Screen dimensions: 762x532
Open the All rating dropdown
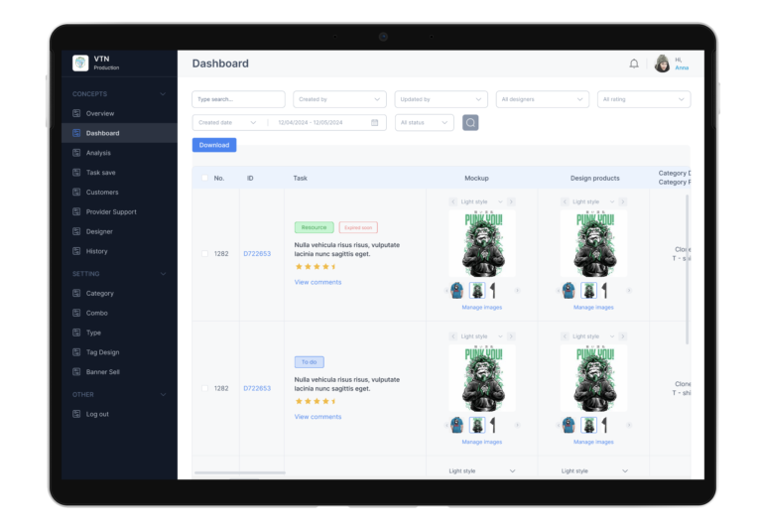point(643,99)
